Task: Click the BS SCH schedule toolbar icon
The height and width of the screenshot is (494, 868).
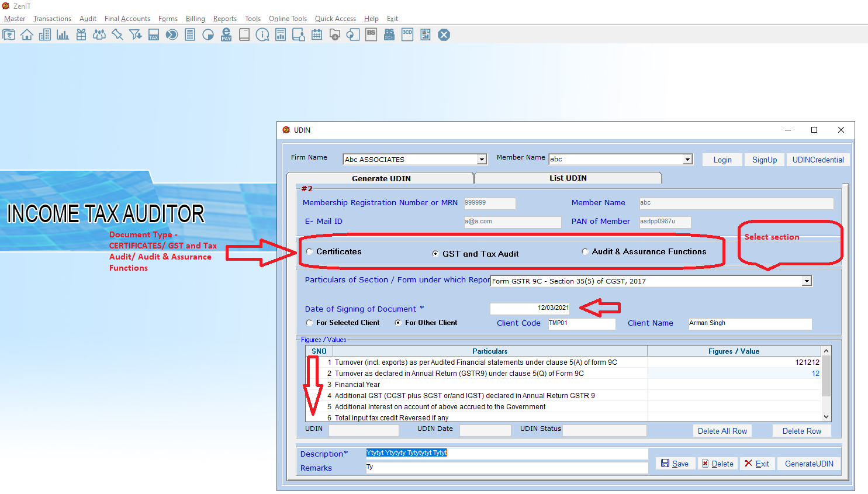Action: click(x=389, y=35)
